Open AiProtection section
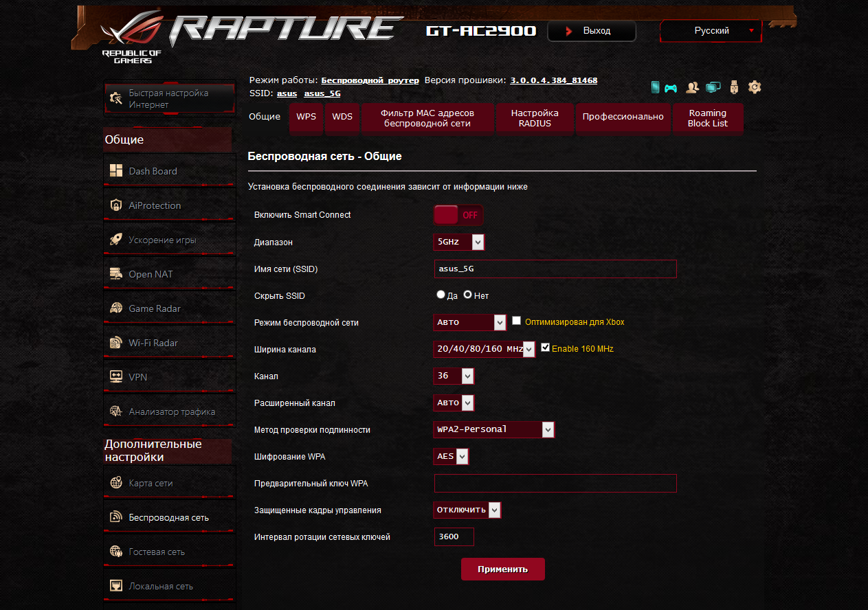The height and width of the screenshot is (610, 868). [168, 206]
